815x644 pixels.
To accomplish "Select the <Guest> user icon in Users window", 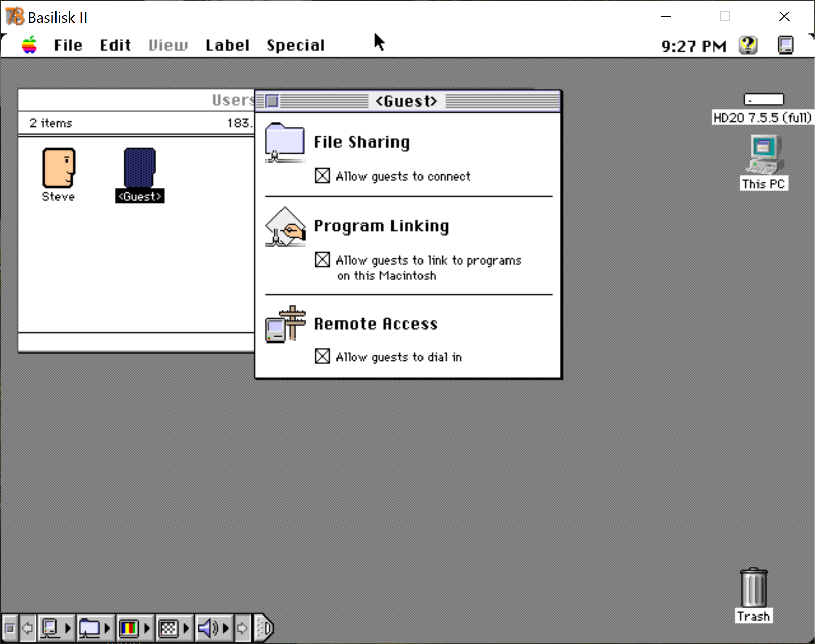I will (139, 167).
